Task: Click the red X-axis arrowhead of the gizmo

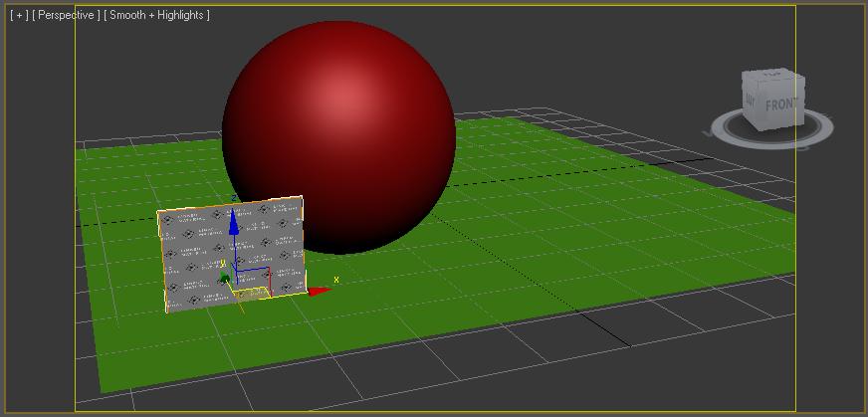Action: click(320, 291)
